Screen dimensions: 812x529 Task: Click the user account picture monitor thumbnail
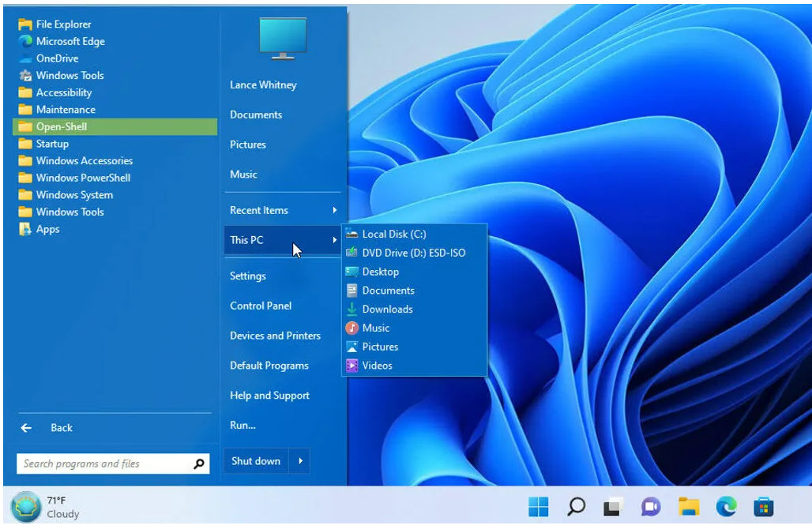coord(284,38)
